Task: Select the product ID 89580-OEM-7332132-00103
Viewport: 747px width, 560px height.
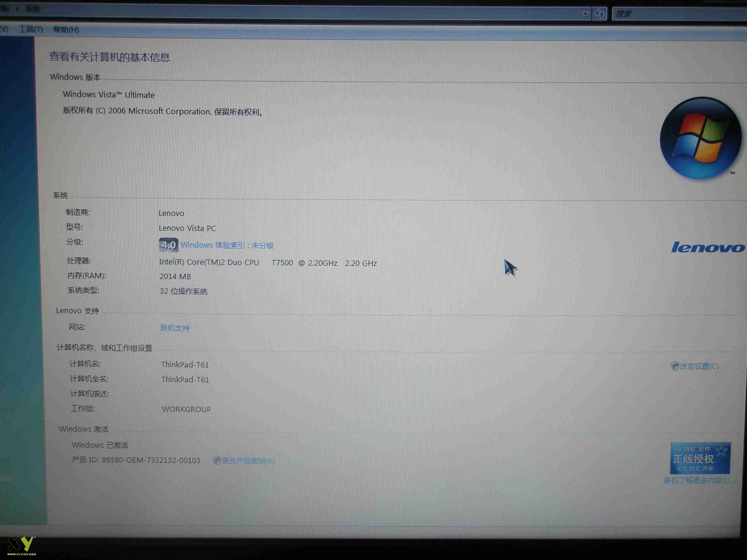Action: point(151,460)
